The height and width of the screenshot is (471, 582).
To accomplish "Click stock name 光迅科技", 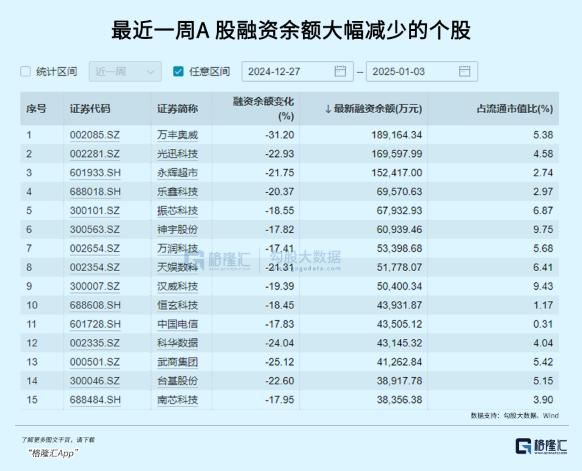I will click(177, 154).
